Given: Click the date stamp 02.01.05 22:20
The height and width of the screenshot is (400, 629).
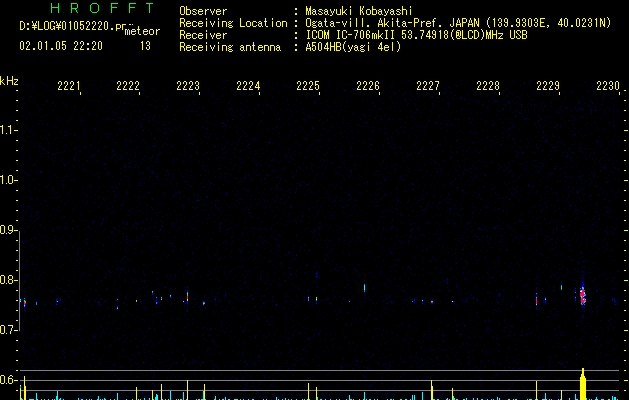Looking at the screenshot, I should coord(61,46).
